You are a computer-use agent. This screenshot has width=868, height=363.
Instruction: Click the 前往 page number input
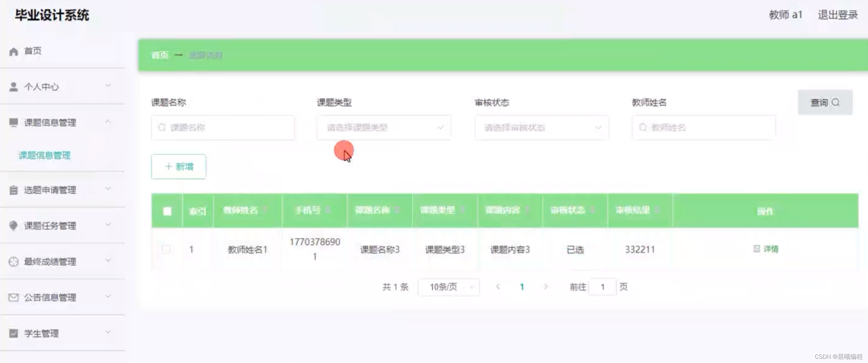point(603,287)
